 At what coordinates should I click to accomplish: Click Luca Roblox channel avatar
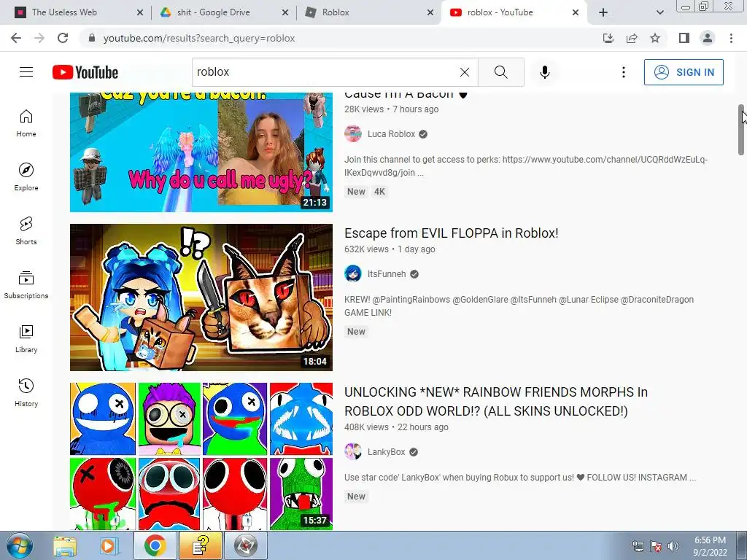[353, 134]
